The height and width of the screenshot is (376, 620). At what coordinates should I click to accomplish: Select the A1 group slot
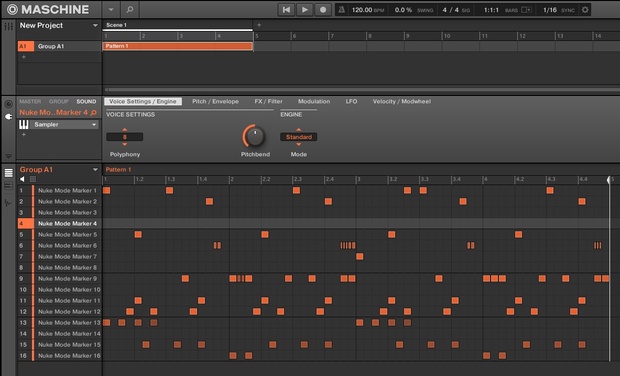coord(26,46)
